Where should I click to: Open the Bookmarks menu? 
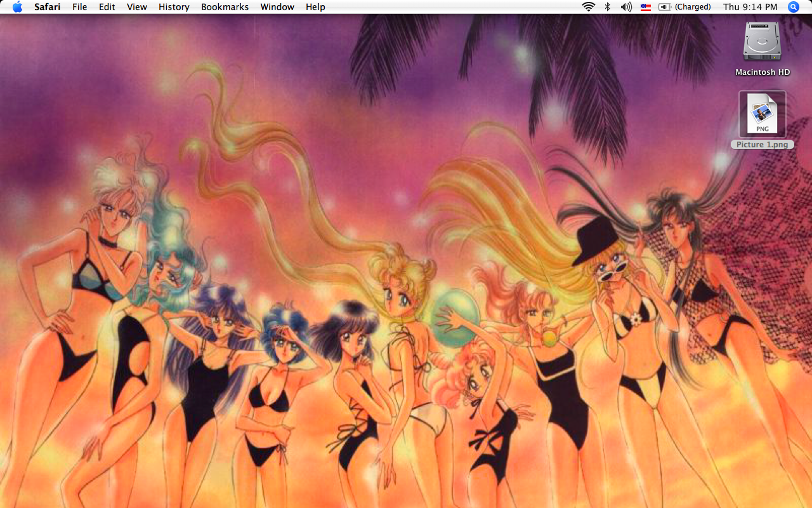[x=225, y=7]
